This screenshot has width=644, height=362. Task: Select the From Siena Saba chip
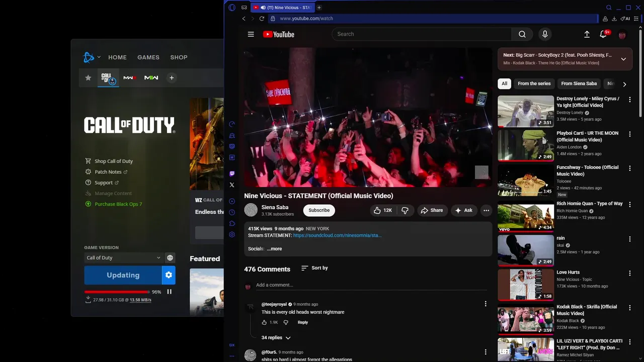579,84
